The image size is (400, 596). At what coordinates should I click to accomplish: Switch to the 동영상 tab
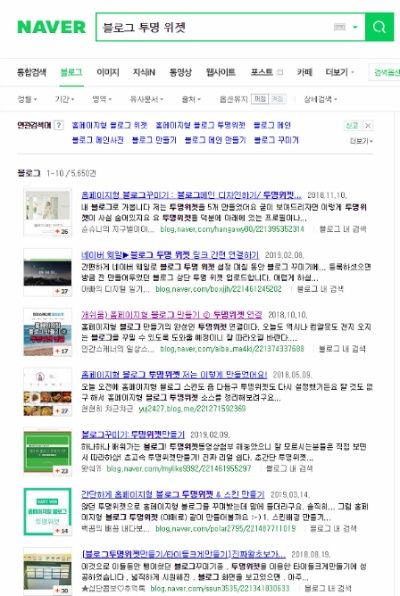180,72
